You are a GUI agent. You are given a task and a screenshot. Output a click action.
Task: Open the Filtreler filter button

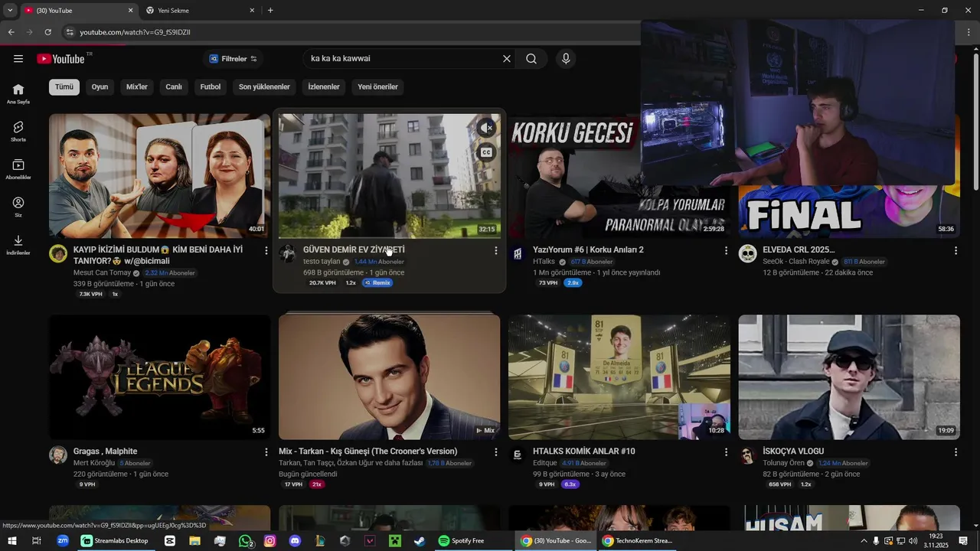coord(233,59)
